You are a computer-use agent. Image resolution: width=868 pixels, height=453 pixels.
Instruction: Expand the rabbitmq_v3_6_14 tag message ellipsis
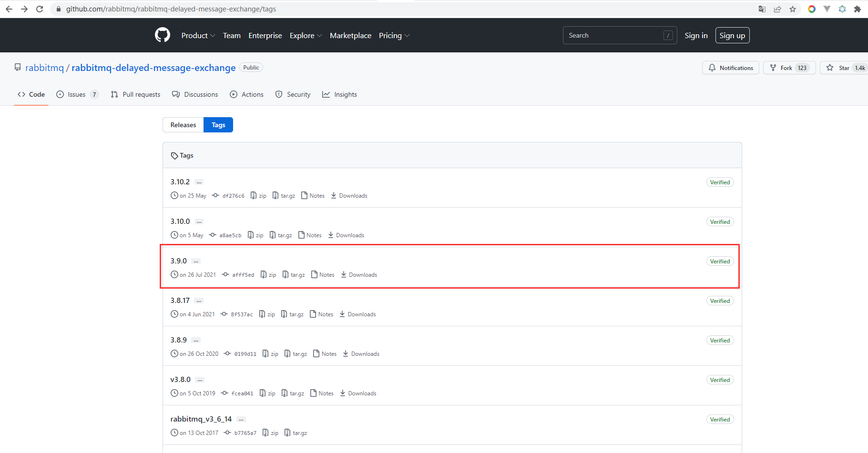241,420
